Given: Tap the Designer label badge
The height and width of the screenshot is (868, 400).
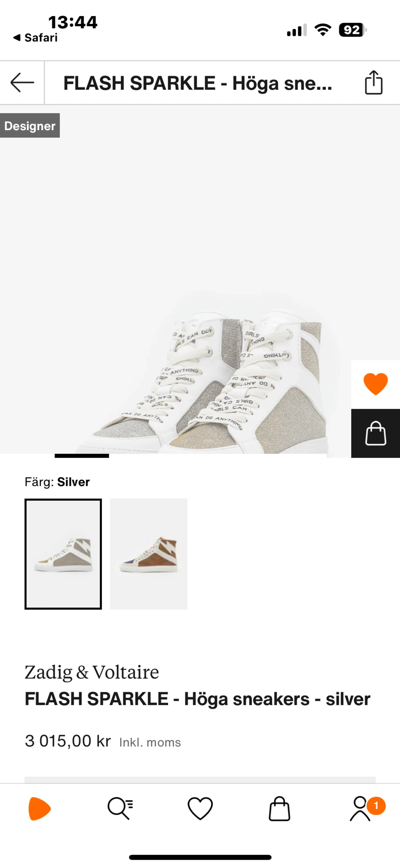Looking at the screenshot, I should [x=30, y=126].
